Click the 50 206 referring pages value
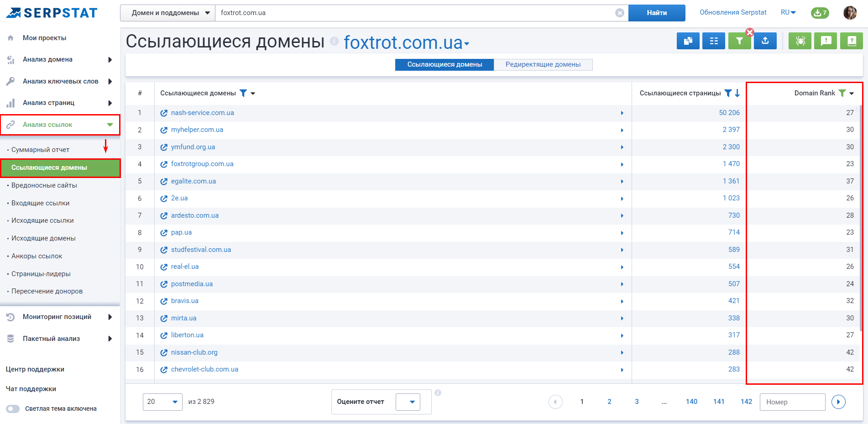The height and width of the screenshot is (424, 868). (729, 113)
